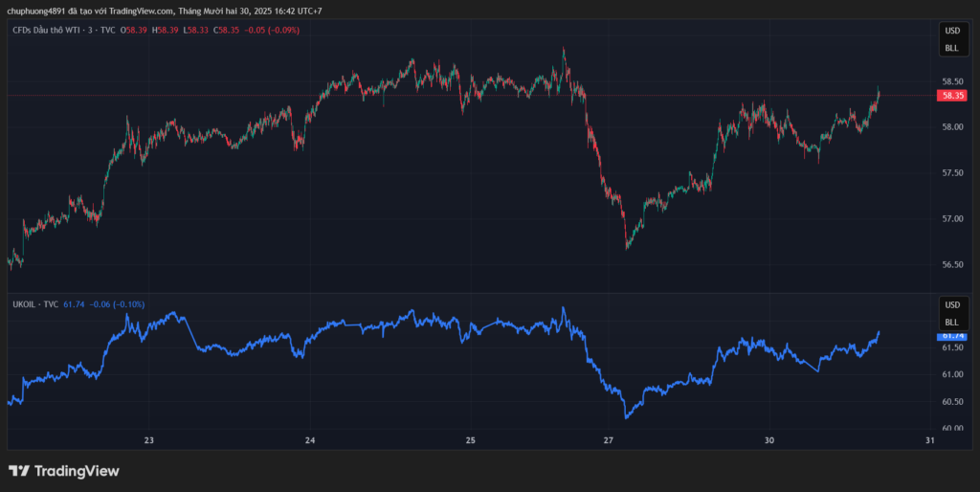The width and height of the screenshot is (980, 492).
Task: Select the date label 30 on time axis
Action: (x=768, y=440)
